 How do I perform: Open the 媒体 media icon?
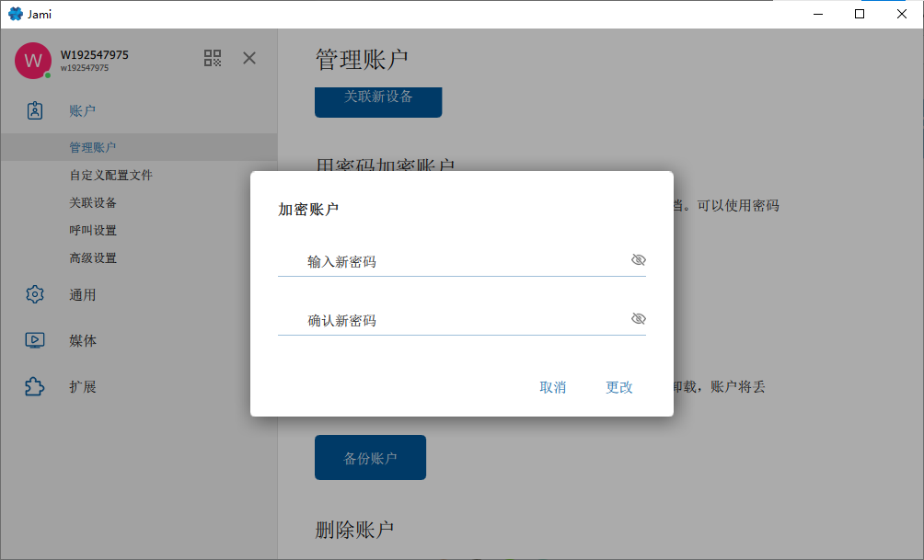[35, 340]
